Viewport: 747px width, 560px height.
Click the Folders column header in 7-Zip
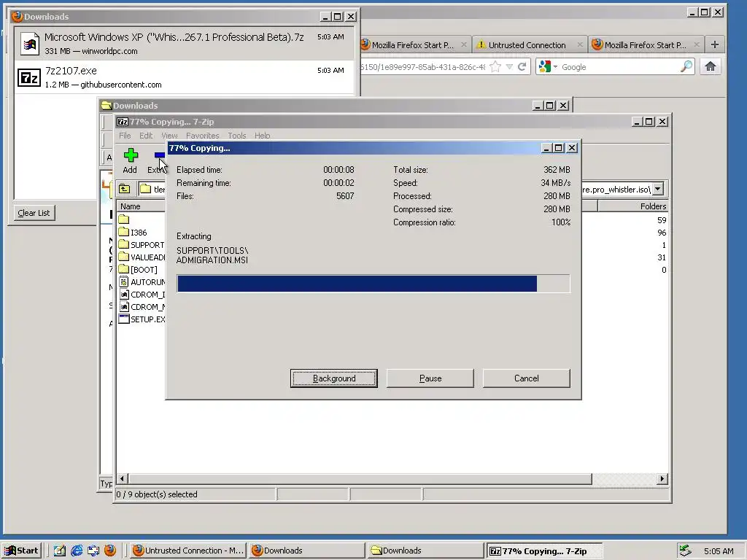tap(632, 206)
